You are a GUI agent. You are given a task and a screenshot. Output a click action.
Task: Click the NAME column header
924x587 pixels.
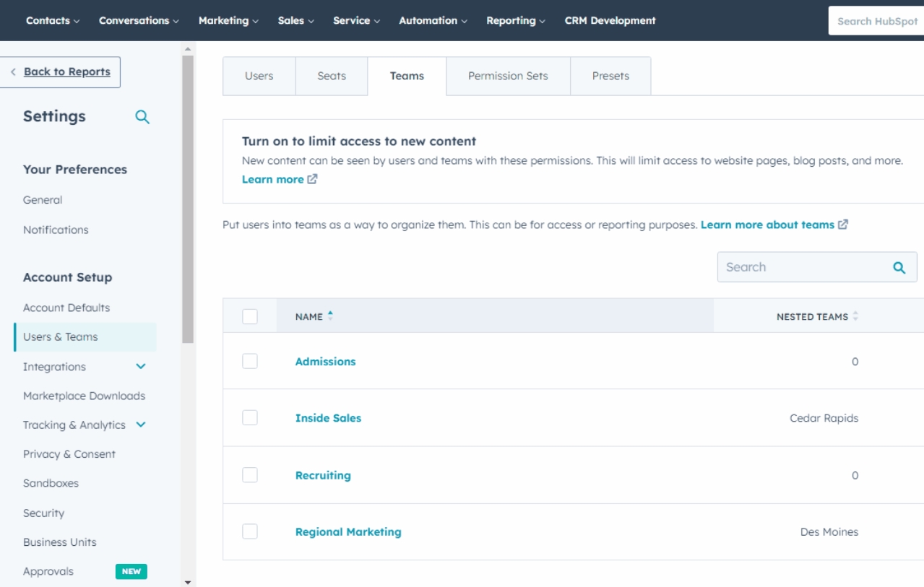pos(495,316)
